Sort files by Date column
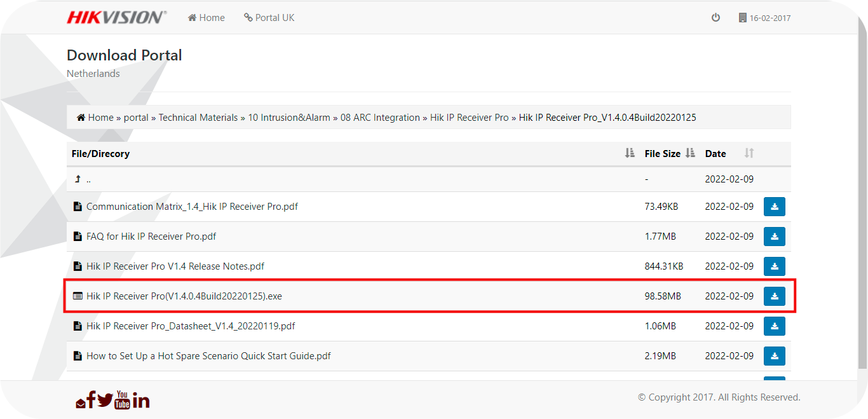Screen dimensions: 868x419 click(x=749, y=153)
